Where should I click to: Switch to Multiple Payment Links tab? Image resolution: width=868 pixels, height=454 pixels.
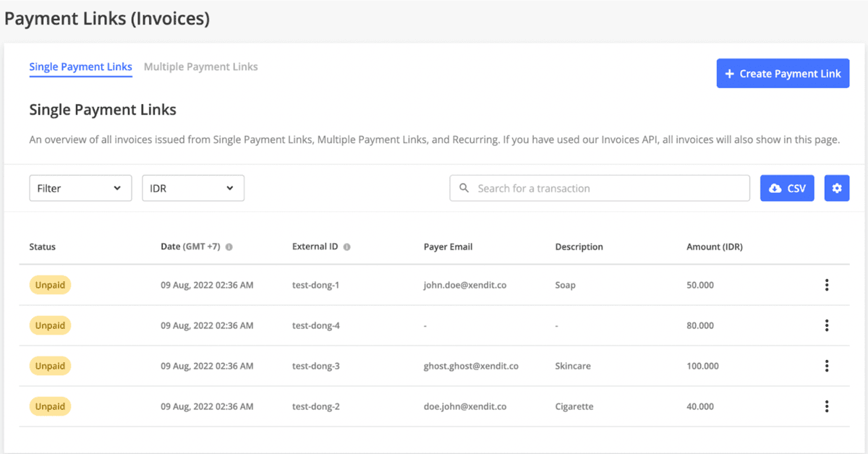pyautogui.click(x=201, y=67)
